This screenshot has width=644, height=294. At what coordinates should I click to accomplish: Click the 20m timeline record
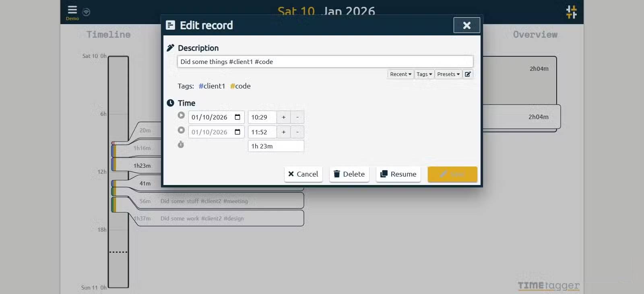(x=145, y=130)
